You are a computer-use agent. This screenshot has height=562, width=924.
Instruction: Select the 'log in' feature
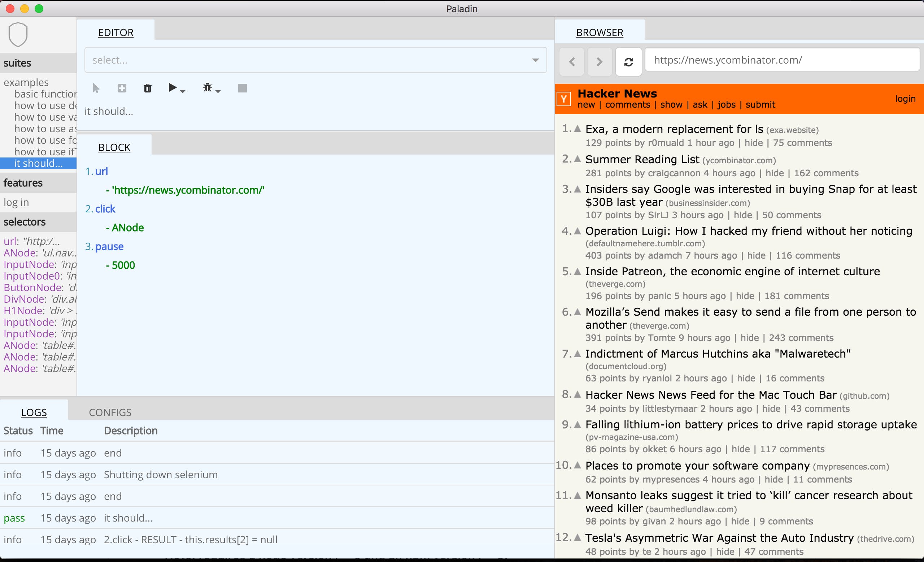click(x=16, y=202)
